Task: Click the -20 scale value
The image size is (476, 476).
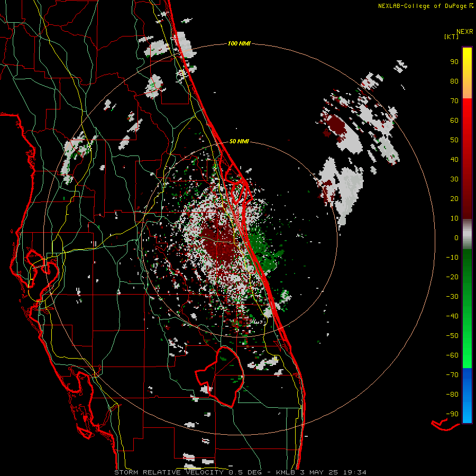Action: [x=452, y=277]
